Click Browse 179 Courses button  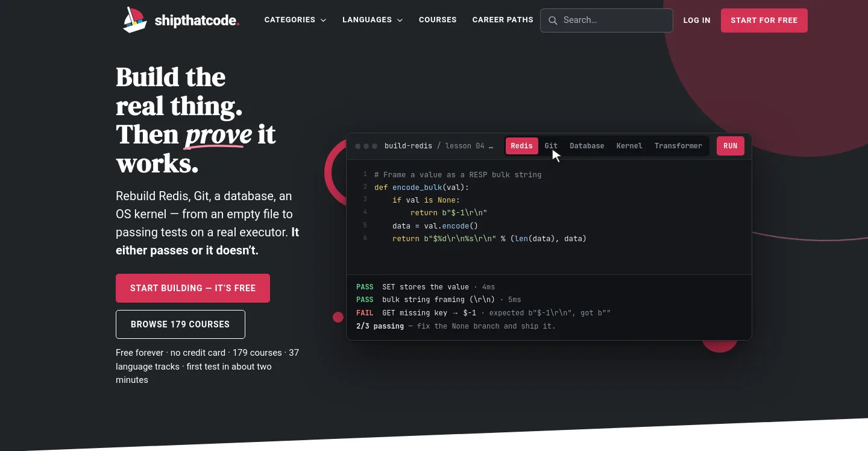point(180,324)
